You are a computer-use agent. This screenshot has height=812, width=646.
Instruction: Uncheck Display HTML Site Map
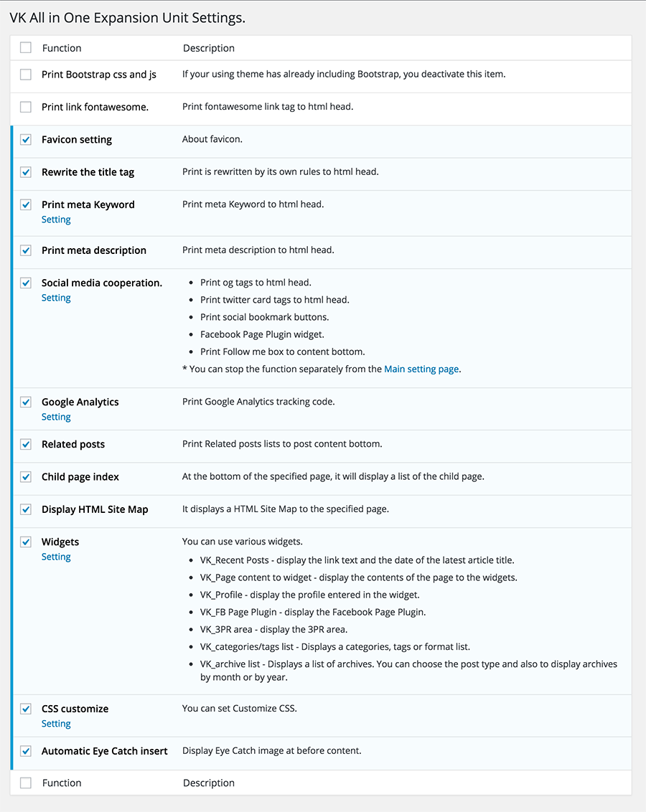tap(26, 509)
